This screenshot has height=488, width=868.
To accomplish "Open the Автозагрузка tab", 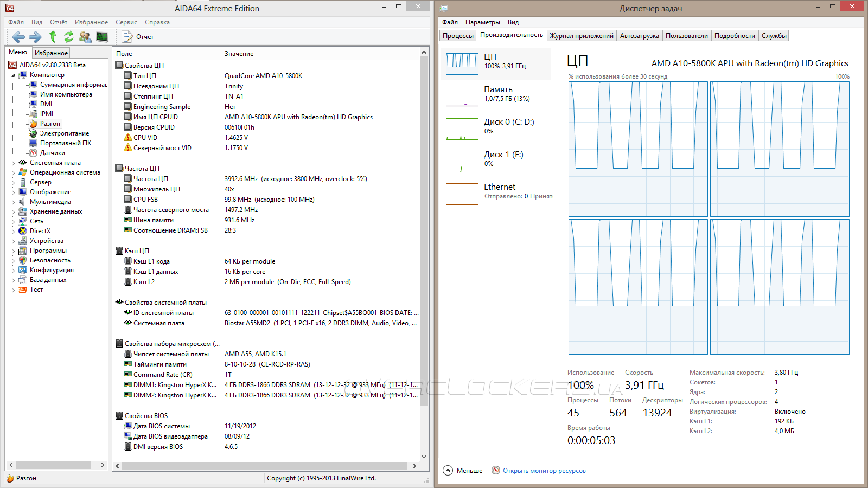I will 640,36.
